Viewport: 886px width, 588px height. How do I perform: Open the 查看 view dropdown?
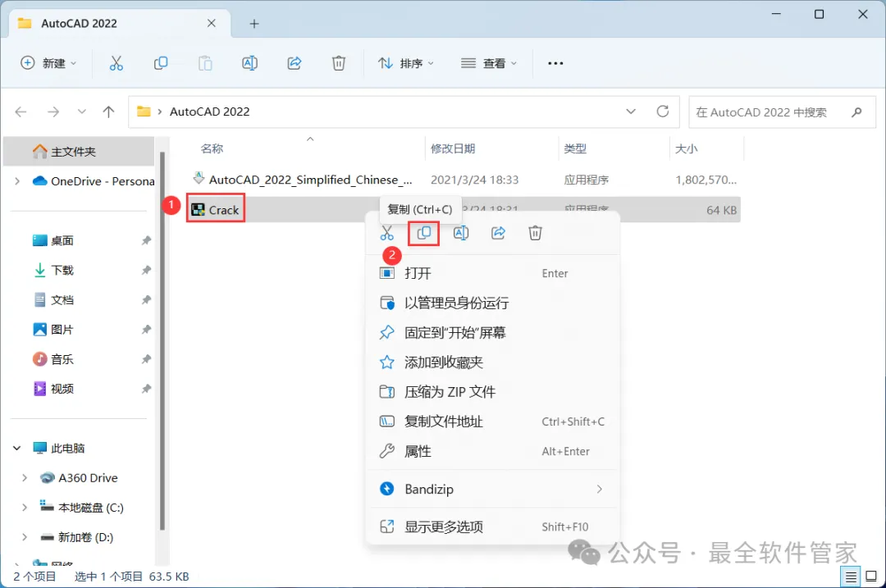pos(489,63)
